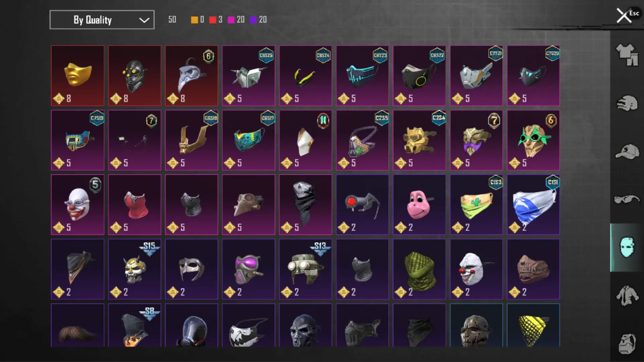
Task: Switch to the cap hats category
Action: [627, 152]
